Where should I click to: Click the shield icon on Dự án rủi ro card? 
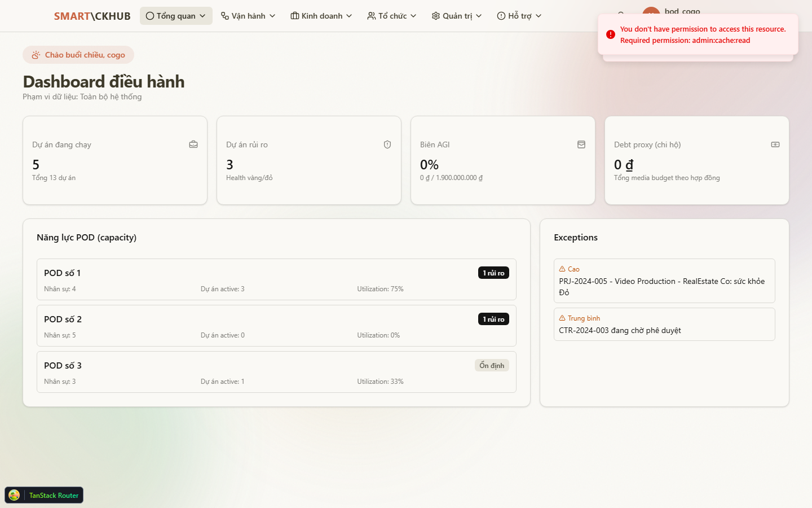(387, 144)
